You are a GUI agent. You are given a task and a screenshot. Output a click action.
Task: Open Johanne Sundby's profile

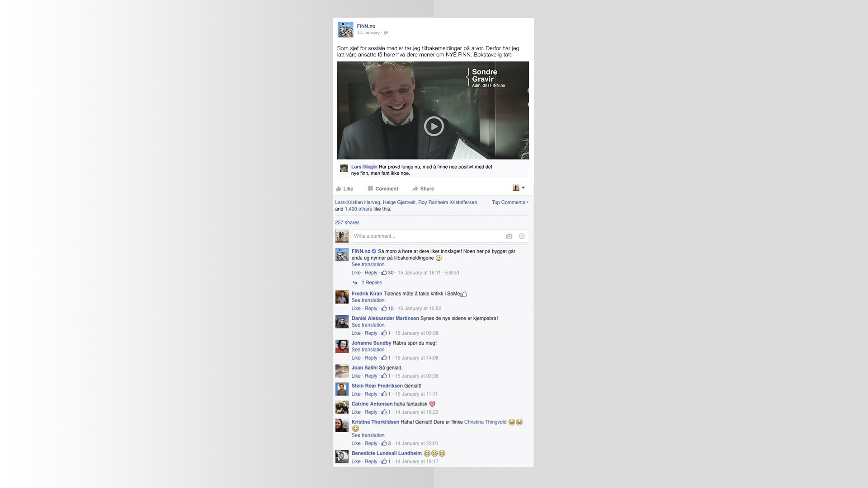click(x=371, y=343)
